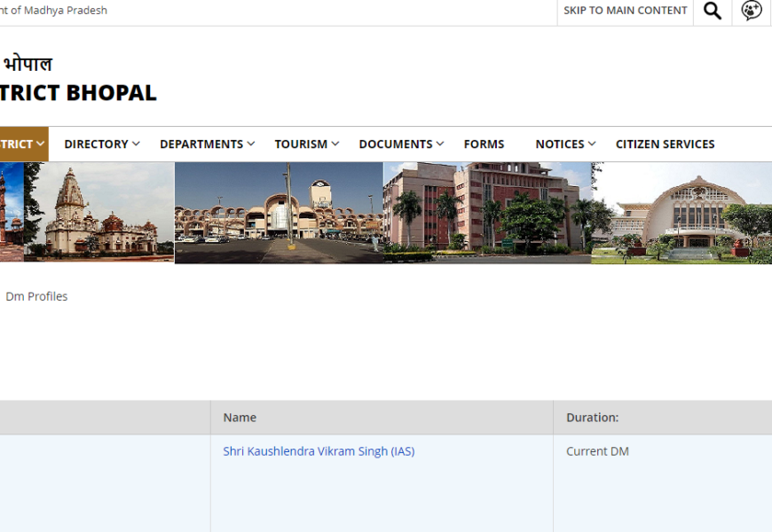Click the railway station banner image
This screenshot has width=772, height=532.
point(280,213)
